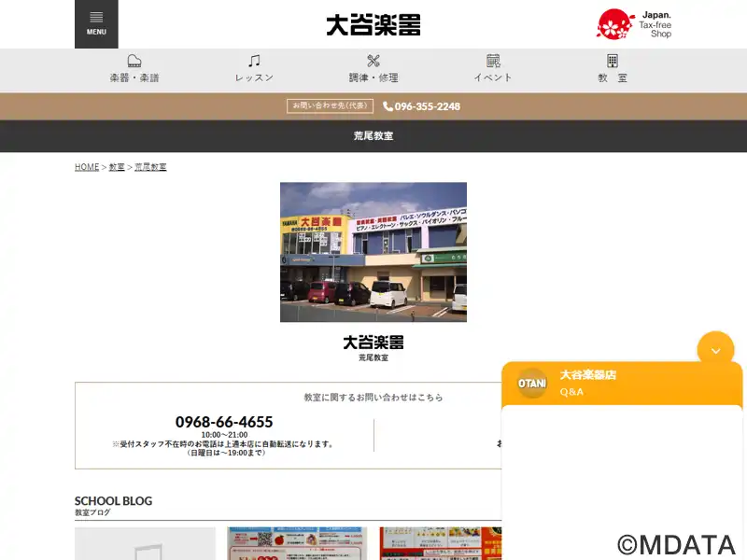Screen dimensions: 747x560
Task: Open the 調律・修理 navigation item
Action: tap(373, 70)
